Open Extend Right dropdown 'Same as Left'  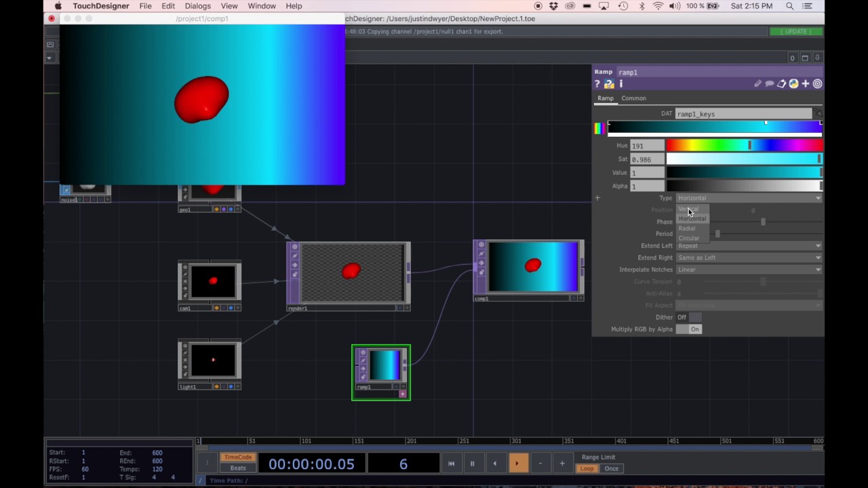coord(749,258)
